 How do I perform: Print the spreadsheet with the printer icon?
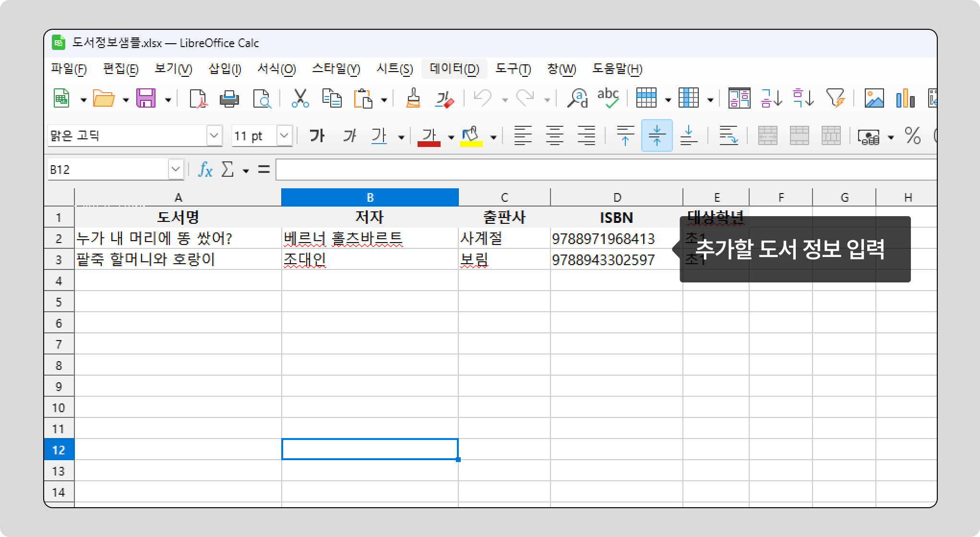pos(229,99)
